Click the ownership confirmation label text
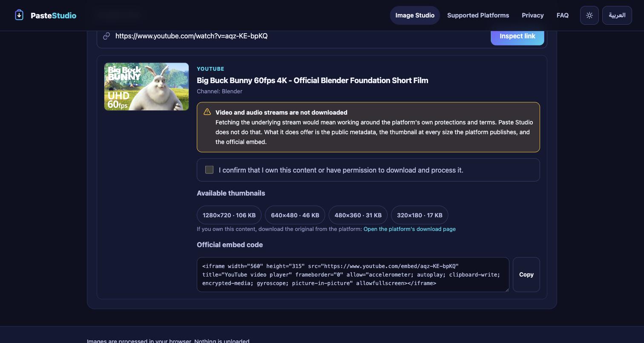The image size is (644, 343). click(x=341, y=170)
